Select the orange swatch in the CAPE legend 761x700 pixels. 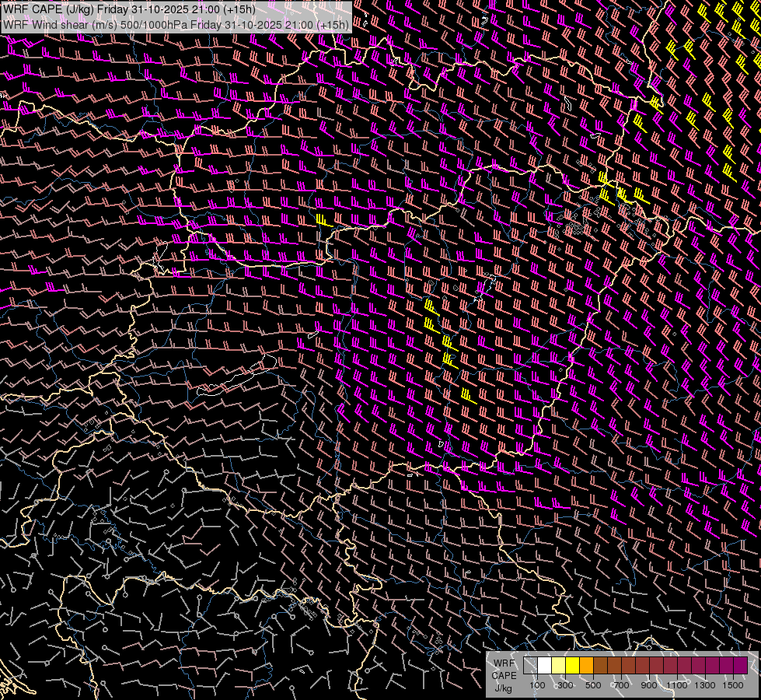587,665
